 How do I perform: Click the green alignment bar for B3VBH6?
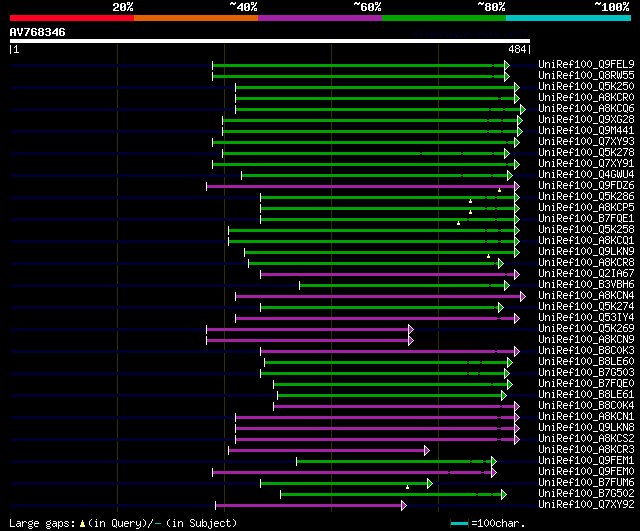pyautogui.click(x=402, y=286)
